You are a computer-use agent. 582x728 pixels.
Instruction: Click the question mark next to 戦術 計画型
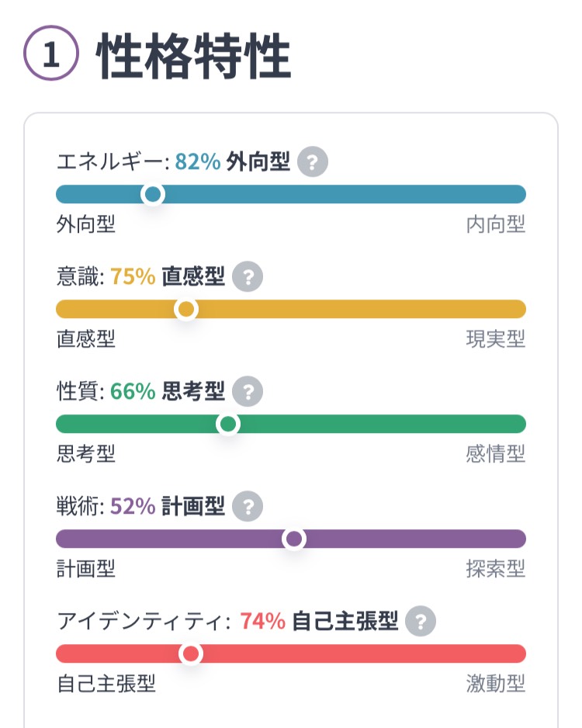coord(248,507)
